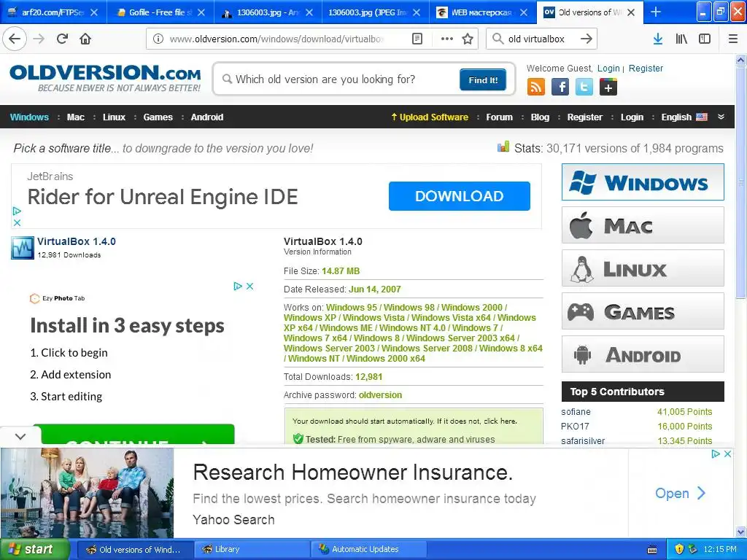
Task: Open the English language selector
Action: 684,117
